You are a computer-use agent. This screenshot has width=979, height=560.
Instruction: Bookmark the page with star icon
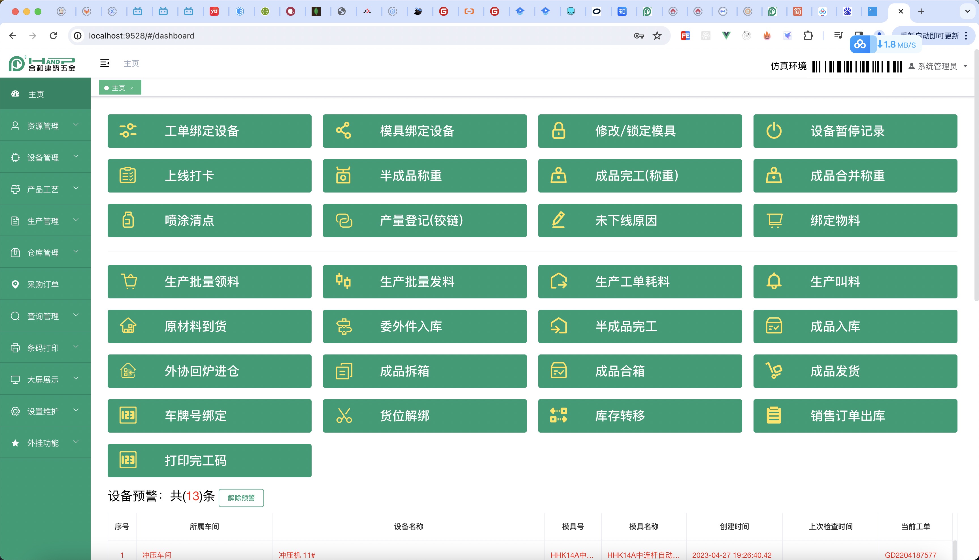pyautogui.click(x=657, y=35)
